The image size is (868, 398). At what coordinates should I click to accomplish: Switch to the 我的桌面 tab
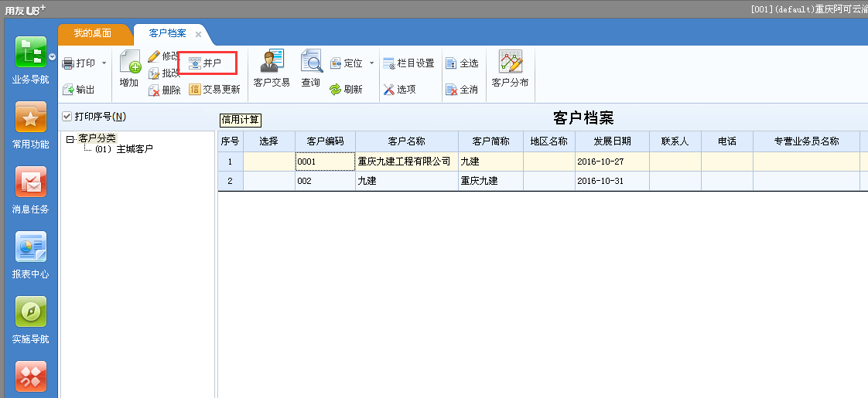[92, 33]
